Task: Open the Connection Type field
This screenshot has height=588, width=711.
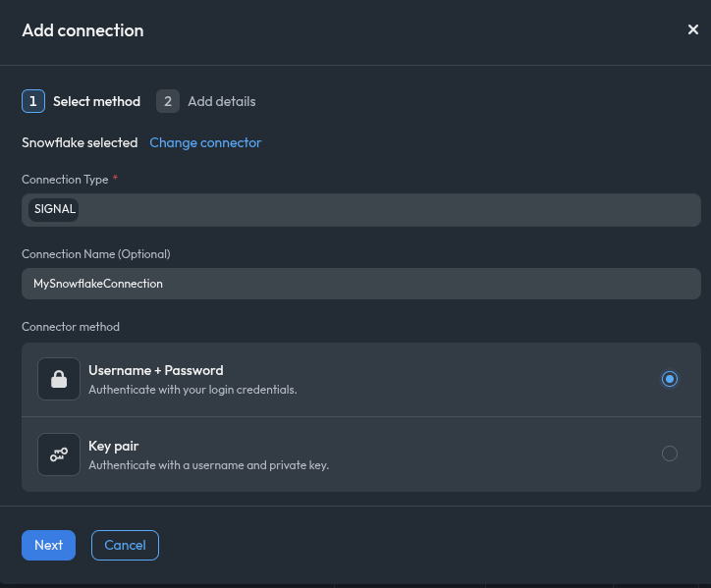Action: click(x=361, y=210)
